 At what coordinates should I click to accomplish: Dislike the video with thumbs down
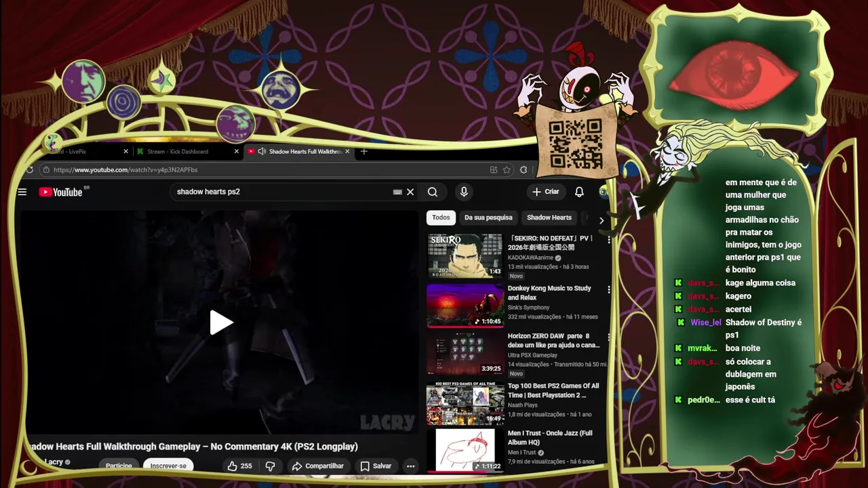coord(270,466)
